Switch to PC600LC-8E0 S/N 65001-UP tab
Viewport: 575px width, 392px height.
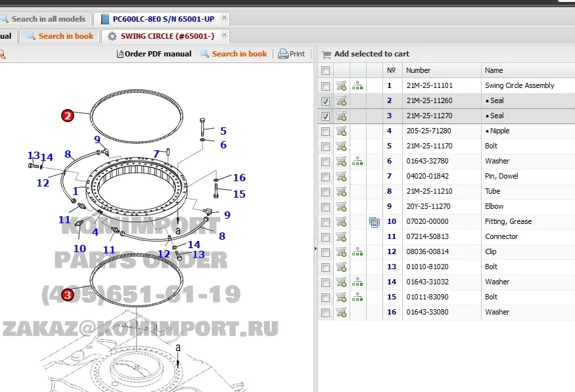click(163, 18)
